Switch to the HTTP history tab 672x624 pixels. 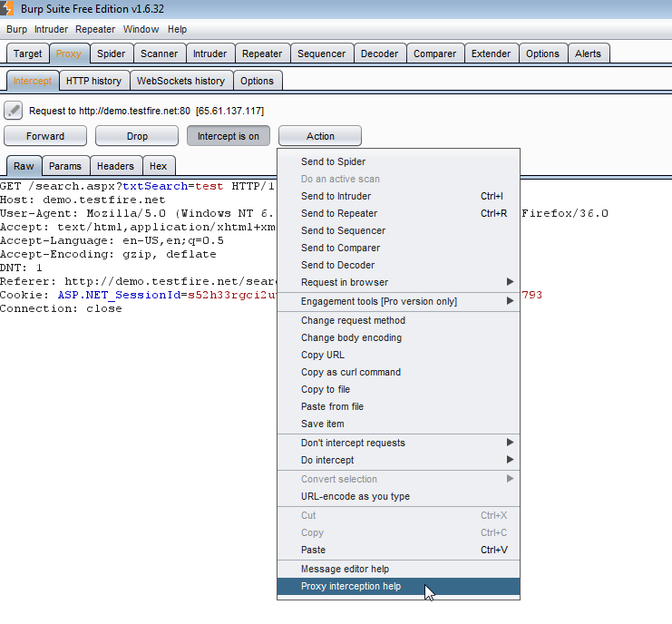tap(93, 81)
